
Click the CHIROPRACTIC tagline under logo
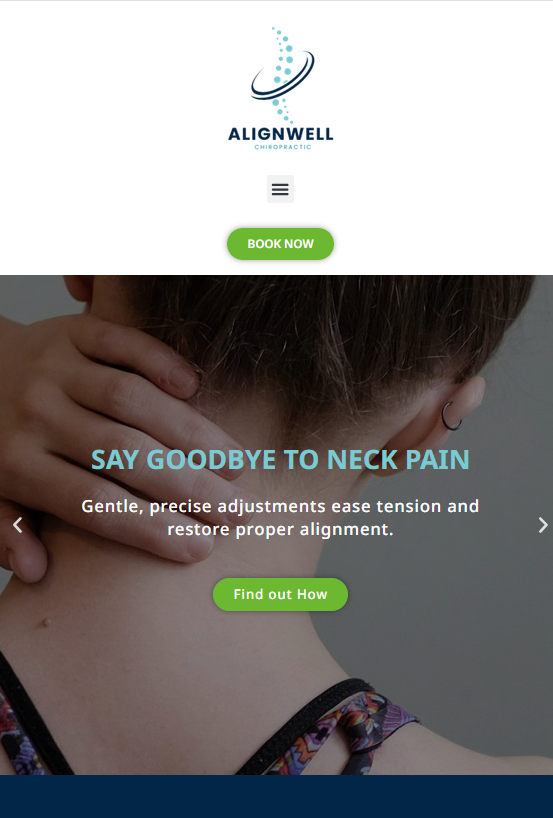(283, 147)
